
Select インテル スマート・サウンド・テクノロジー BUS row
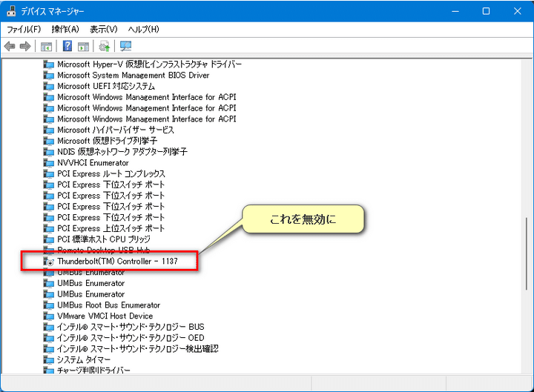click(x=131, y=327)
